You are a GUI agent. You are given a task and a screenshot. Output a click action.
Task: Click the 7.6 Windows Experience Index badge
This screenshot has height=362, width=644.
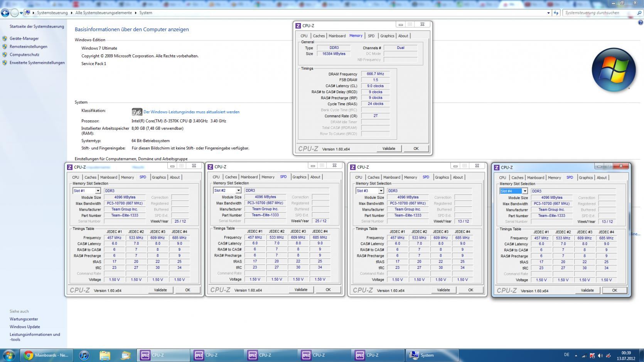(137, 112)
